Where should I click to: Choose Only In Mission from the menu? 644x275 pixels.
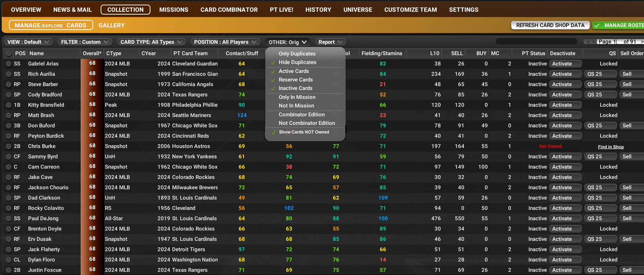[297, 97]
